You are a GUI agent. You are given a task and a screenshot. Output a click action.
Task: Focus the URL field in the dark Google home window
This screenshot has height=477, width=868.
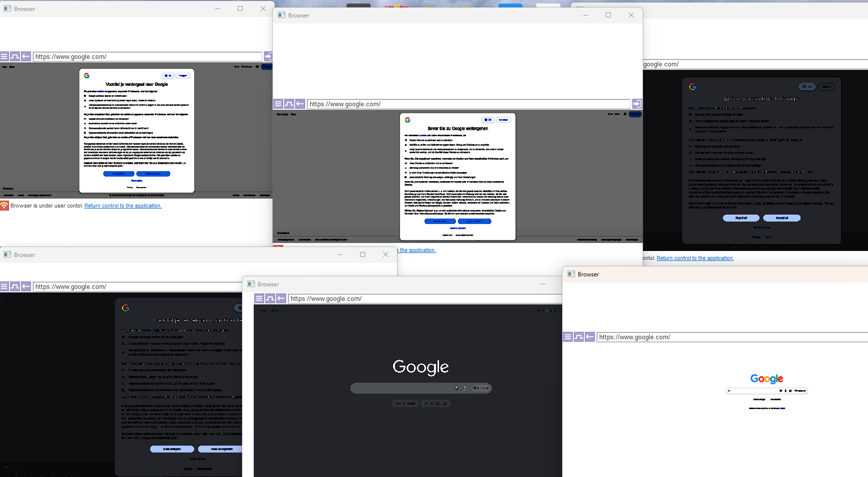[x=425, y=298]
